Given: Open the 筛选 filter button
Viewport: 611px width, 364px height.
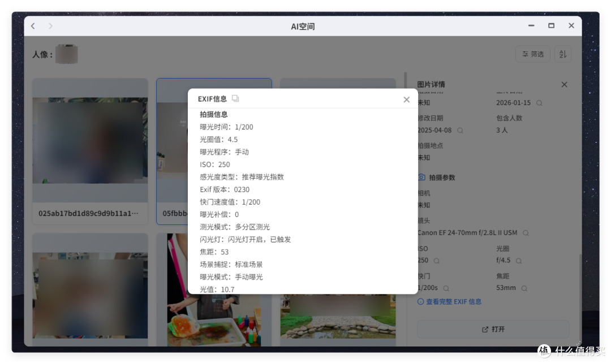Looking at the screenshot, I should coord(533,54).
